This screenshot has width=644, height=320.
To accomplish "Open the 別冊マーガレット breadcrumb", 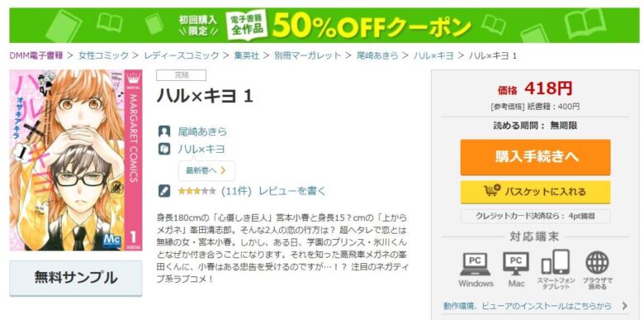I will click(x=308, y=55).
